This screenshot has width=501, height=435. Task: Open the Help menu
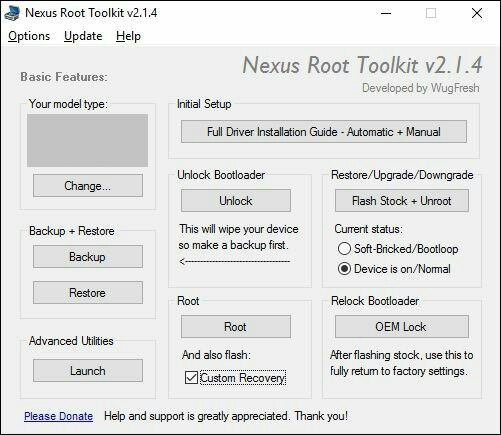(x=128, y=36)
